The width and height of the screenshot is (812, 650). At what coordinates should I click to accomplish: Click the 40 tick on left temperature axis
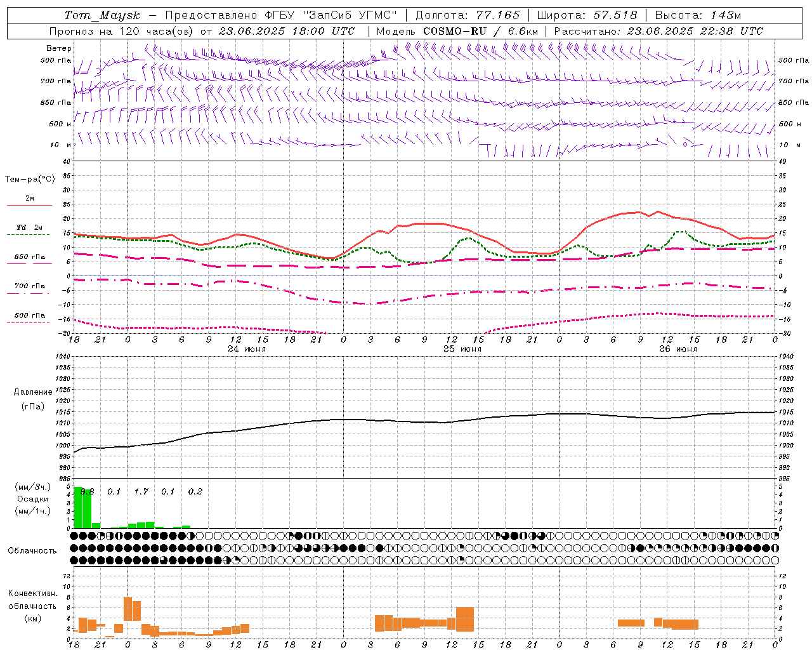(x=67, y=161)
